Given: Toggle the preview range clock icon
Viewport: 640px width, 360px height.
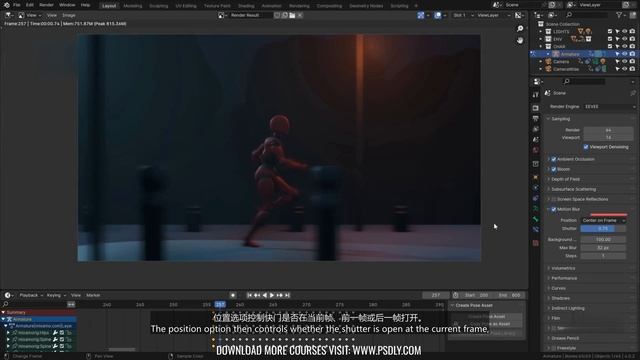Looking at the screenshot, I should [456, 295].
